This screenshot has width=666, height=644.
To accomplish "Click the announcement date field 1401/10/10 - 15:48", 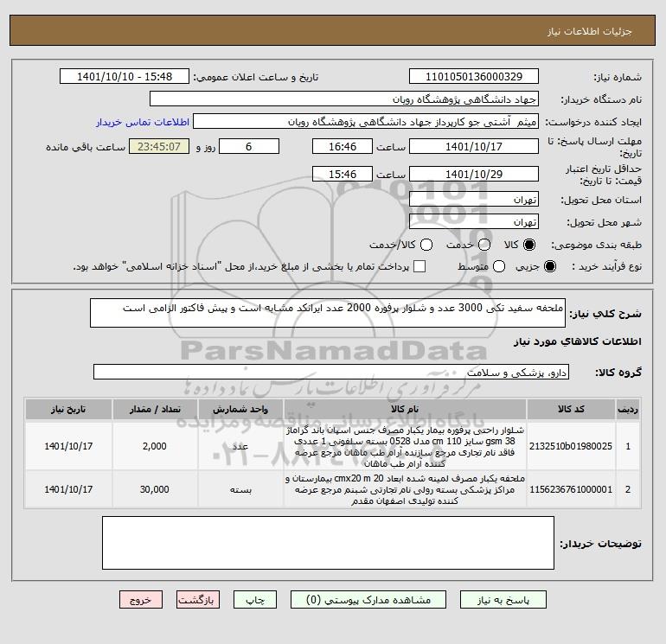I will coord(125,77).
